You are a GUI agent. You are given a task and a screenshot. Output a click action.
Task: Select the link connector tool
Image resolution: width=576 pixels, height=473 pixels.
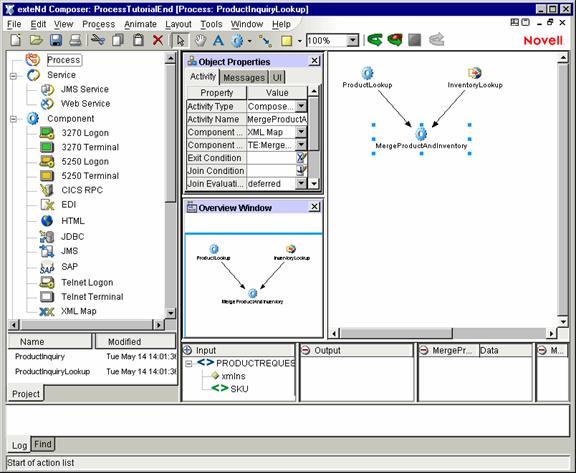265,40
